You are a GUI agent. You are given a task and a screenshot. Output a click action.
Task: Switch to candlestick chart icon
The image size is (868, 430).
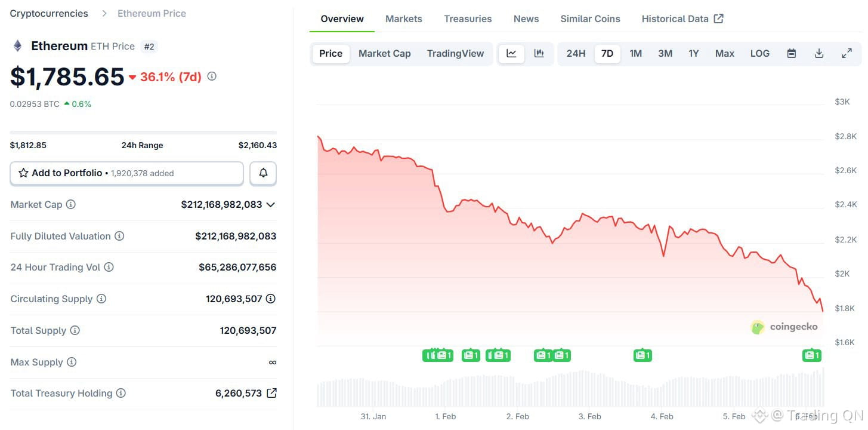click(x=539, y=53)
